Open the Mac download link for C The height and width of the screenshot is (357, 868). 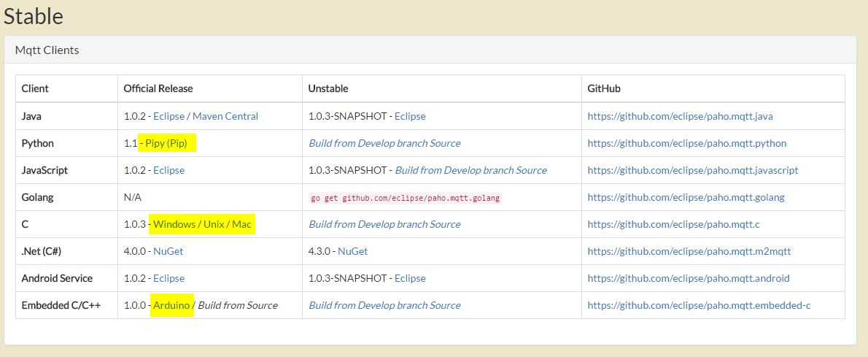(241, 224)
